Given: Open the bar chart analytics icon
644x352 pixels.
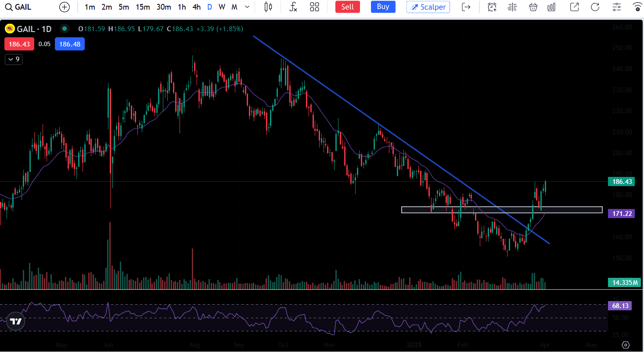Looking at the screenshot, I should click(x=552, y=7).
